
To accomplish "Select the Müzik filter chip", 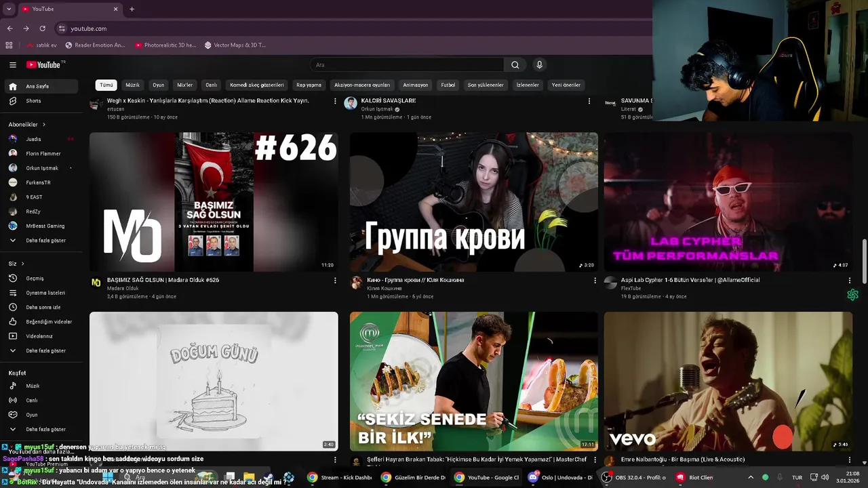I will coord(133,85).
